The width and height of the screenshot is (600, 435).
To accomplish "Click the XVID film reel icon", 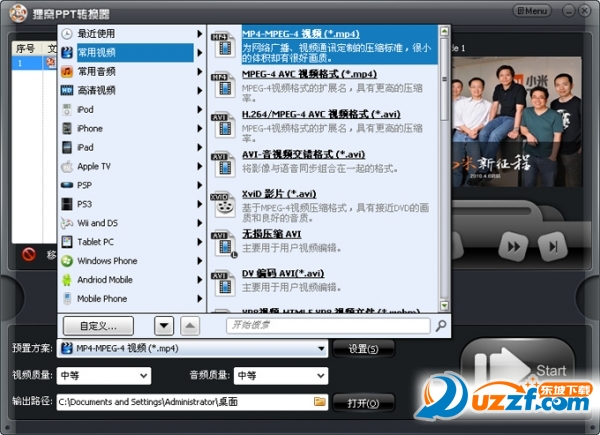I will pyautogui.click(x=223, y=205).
